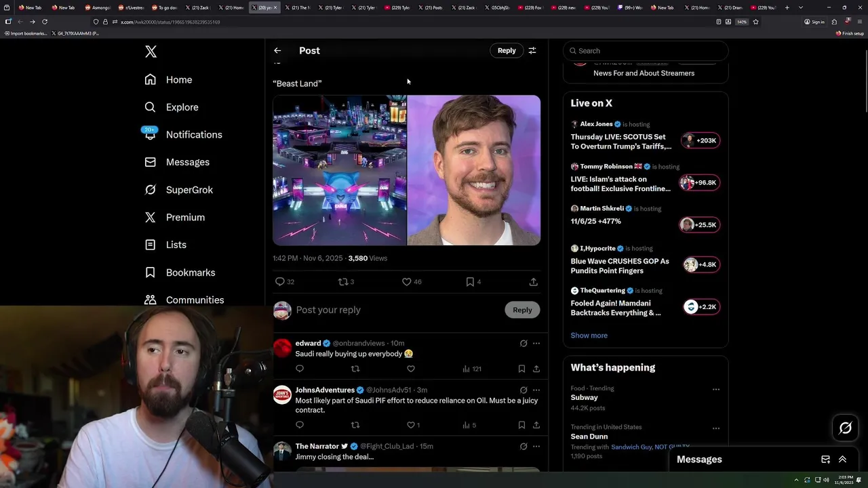This screenshot has height=488, width=868.
Task: Share the main post via share icon
Action: (x=534, y=282)
